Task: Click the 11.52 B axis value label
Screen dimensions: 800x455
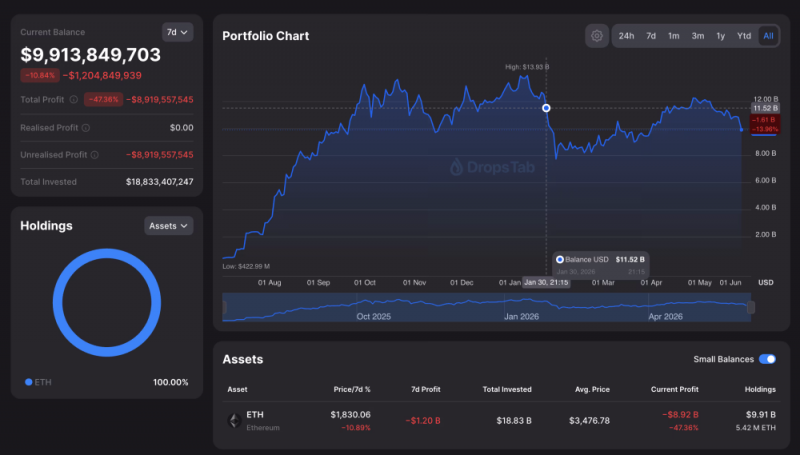Action: tap(765, 108)
